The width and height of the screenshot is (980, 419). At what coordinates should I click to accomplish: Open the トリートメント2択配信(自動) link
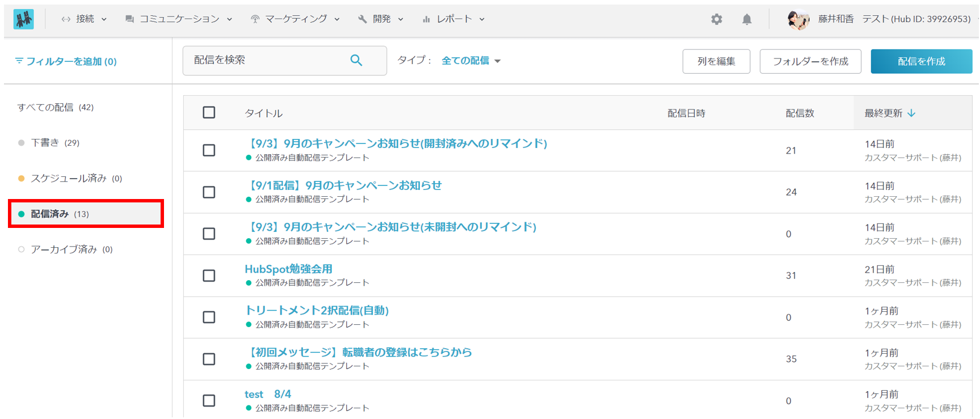(x=317, y=311)
